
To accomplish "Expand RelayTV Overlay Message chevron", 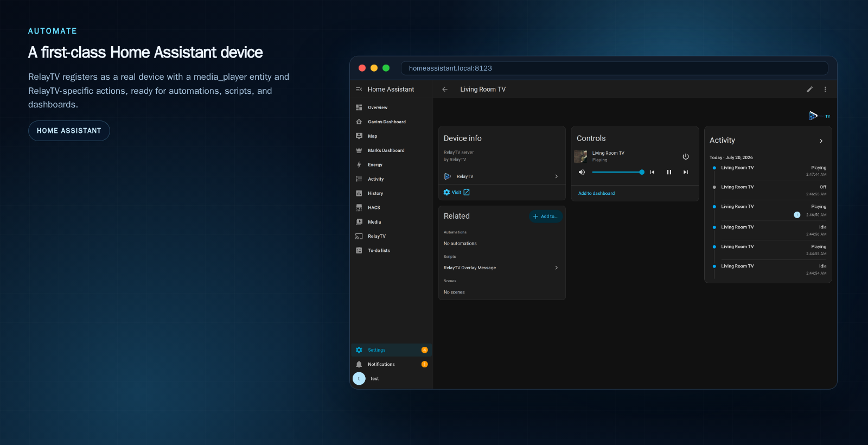I will (x=556, y=268).
